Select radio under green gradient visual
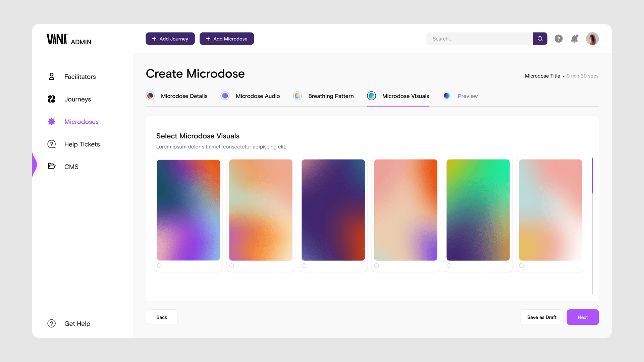The width and height of the screenshot is (644, 362). point(449,266)
